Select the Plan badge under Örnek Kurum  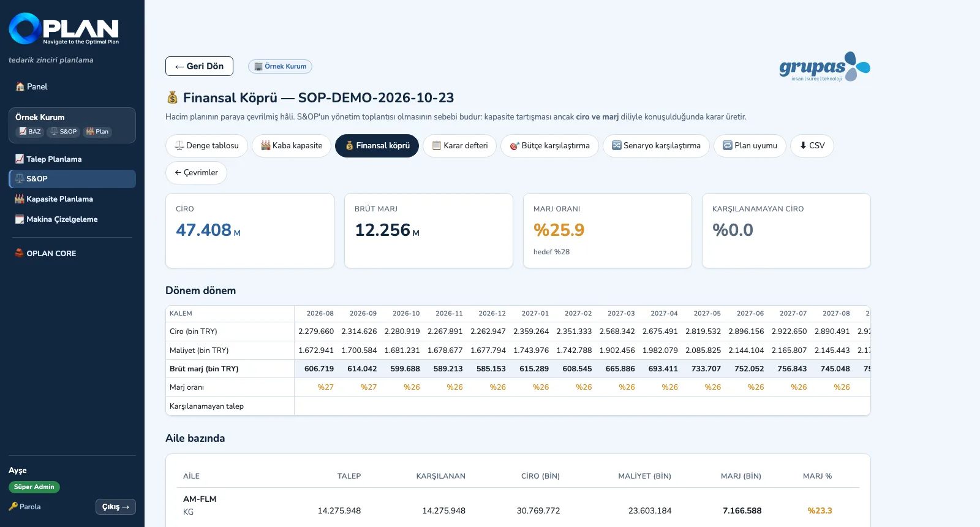tap(97, 131)
